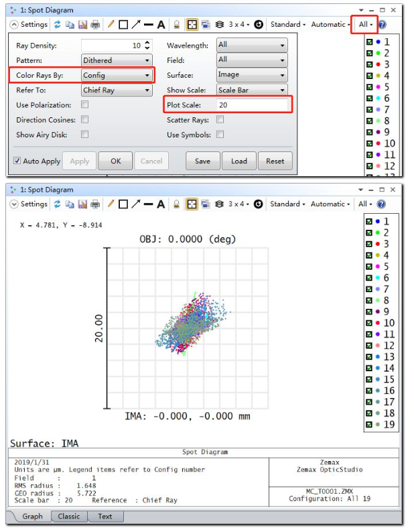Open the Color Rays By dropdown
Image resolution: width=414 pixels, height=532 pixels.
click(117, 75)
